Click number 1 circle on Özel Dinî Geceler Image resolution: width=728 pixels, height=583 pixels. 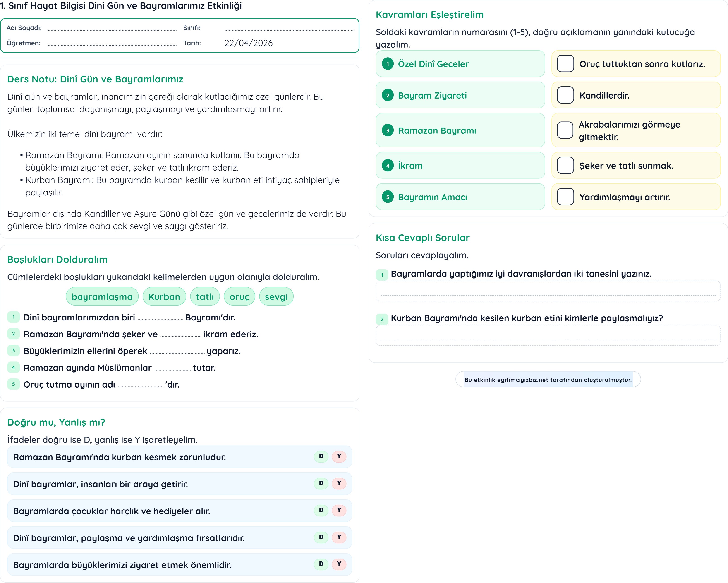coord(388,64)
